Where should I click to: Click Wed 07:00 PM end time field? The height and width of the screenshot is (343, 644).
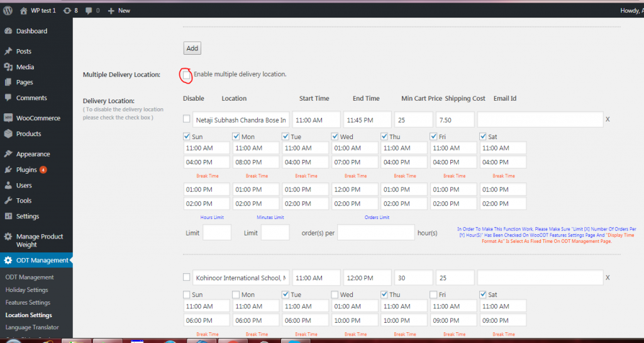point(355,162)
